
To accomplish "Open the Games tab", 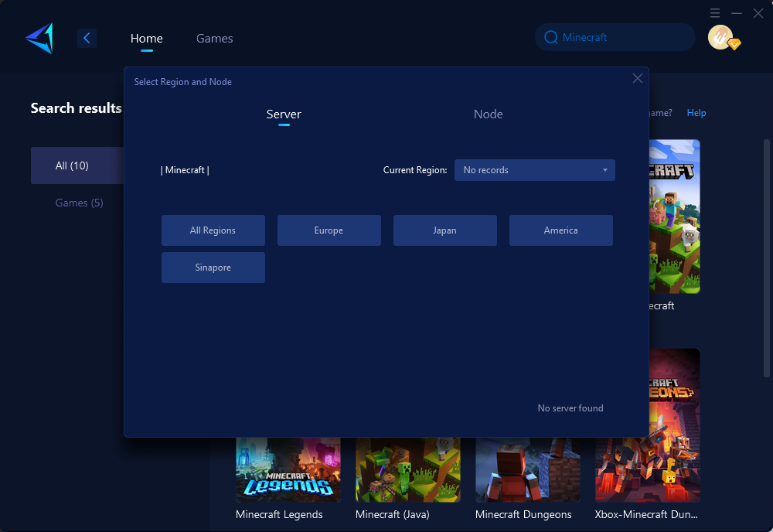I will [x=214, y=39].
